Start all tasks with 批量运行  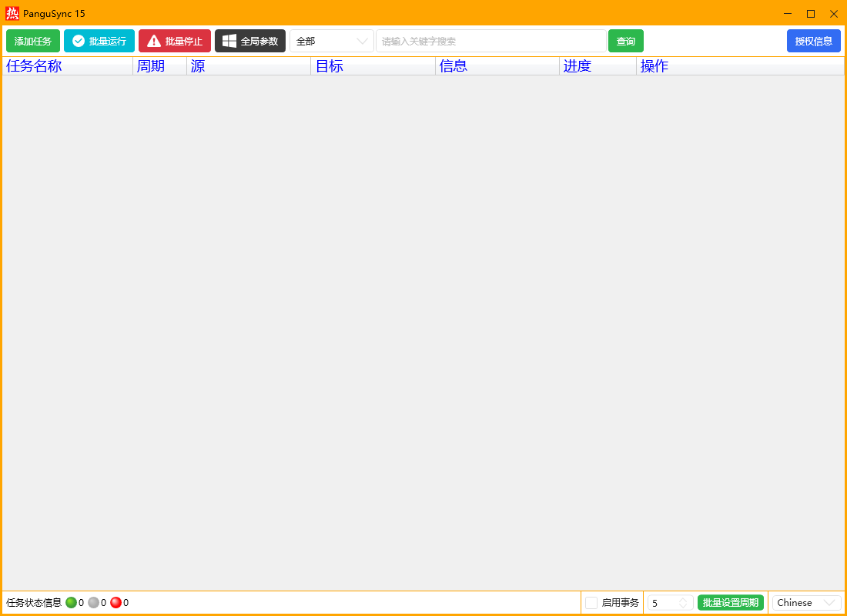(99, 41)
